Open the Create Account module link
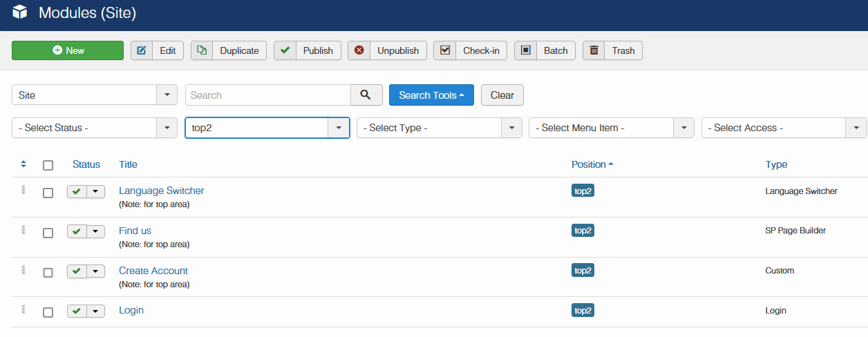This screenshot has width=868, height=337. coord(153,271)
